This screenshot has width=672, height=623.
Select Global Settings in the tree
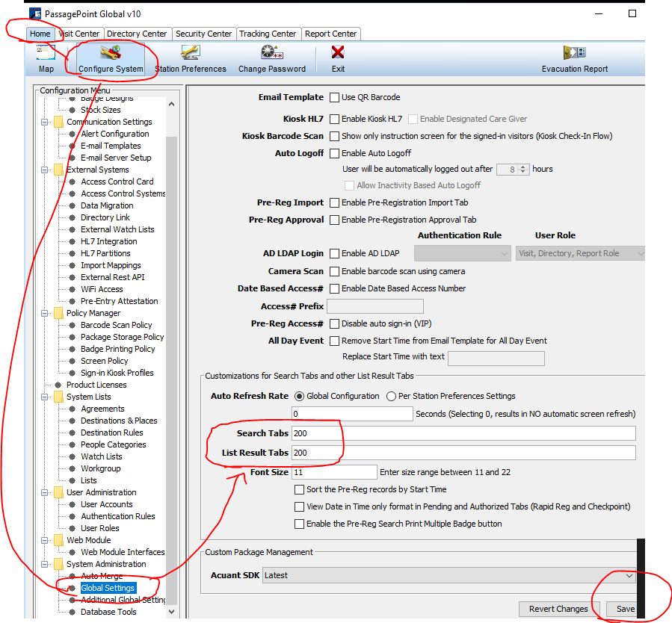point(108,589)
